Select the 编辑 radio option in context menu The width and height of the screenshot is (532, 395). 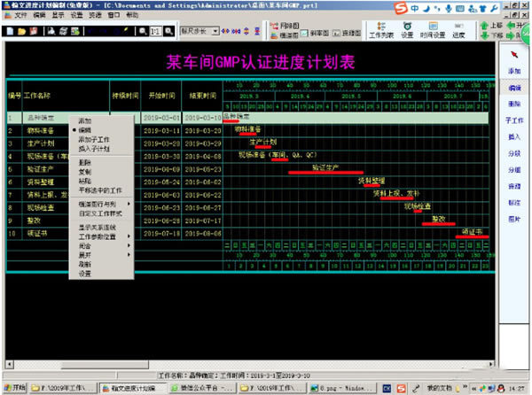tap(85, 129)
